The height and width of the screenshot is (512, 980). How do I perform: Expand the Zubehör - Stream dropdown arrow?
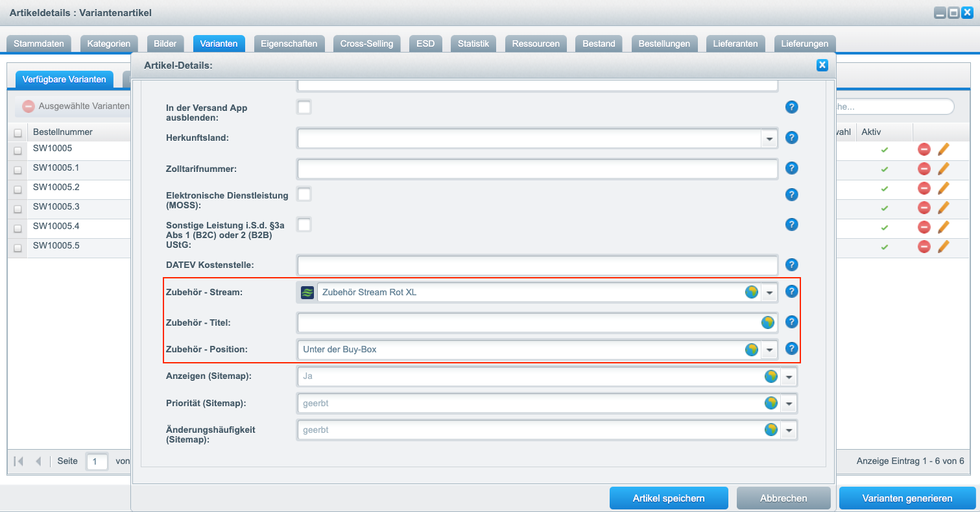coord(769,293)
